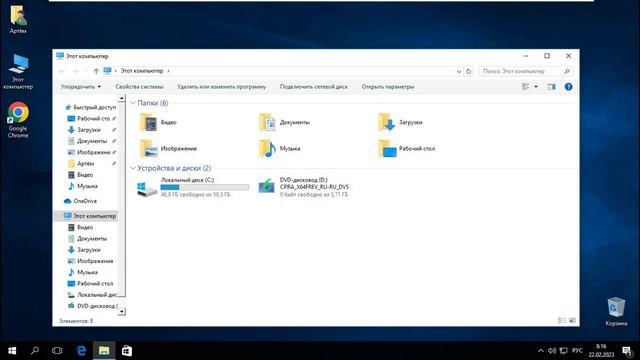Viewport: 640px width, 360px height.
Task: Open the Корзина recycle bin
Action: (x=616, y=312)
